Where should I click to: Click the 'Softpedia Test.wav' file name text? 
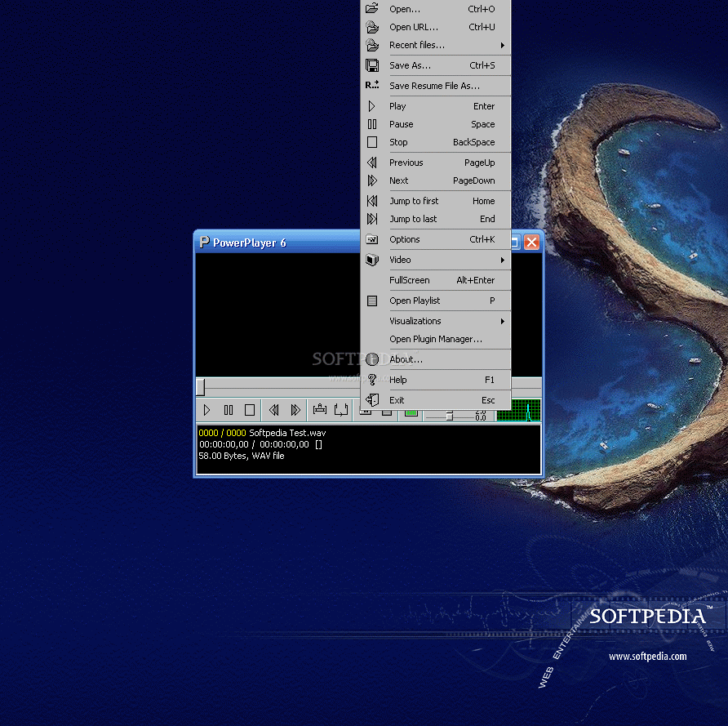coord(287,433)
